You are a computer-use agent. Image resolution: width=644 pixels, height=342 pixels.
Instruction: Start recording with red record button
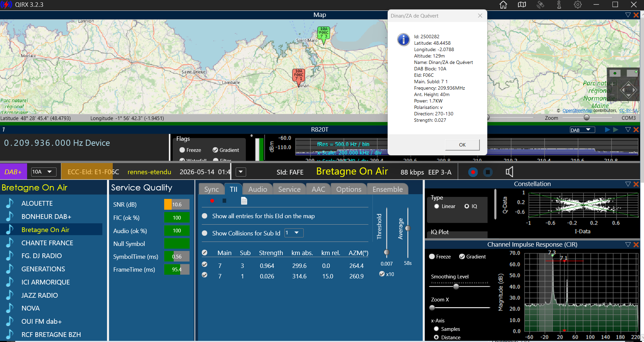pyautogui.click(x=473, y=172)
